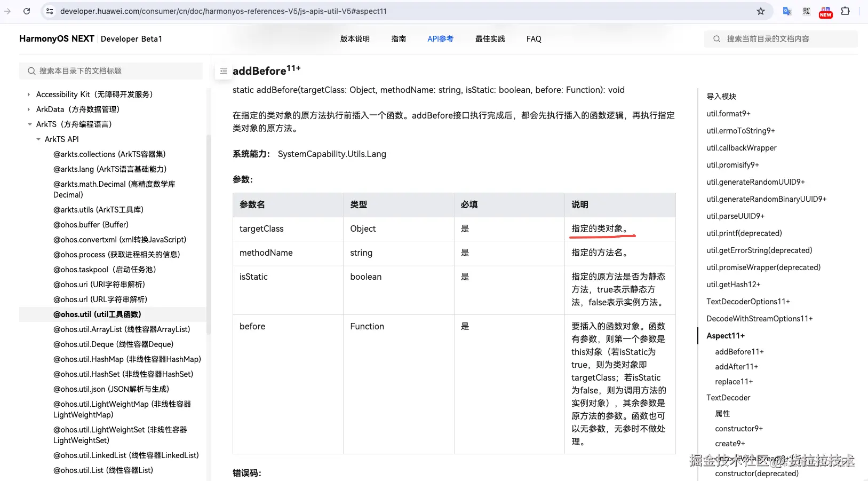Open @ohos.util.HashMap in the sidebar
The height and width of the screenshot is (481, 868).
[x=127, y=359]
